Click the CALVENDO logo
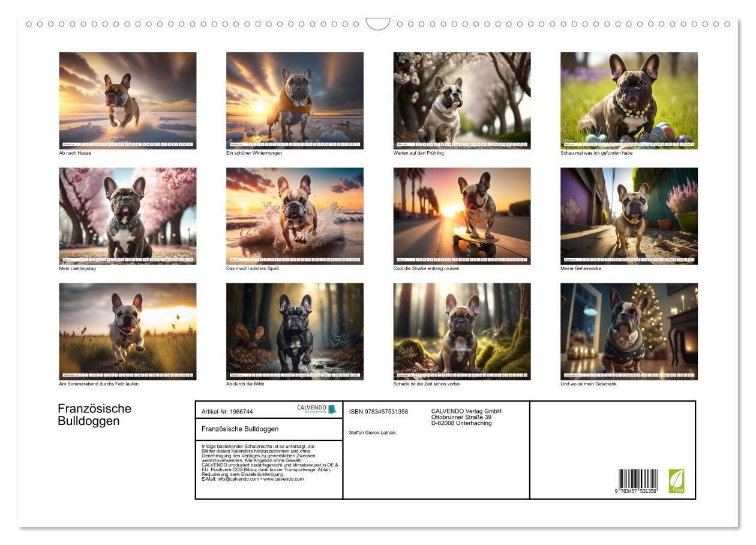Screen dimensions: 756x545 tap(317, 409)
